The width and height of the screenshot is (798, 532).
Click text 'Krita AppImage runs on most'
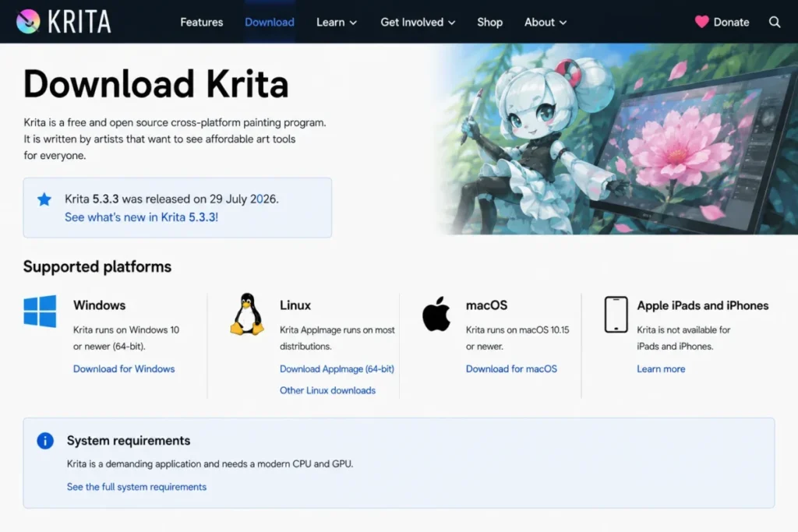tap(337, 329)
